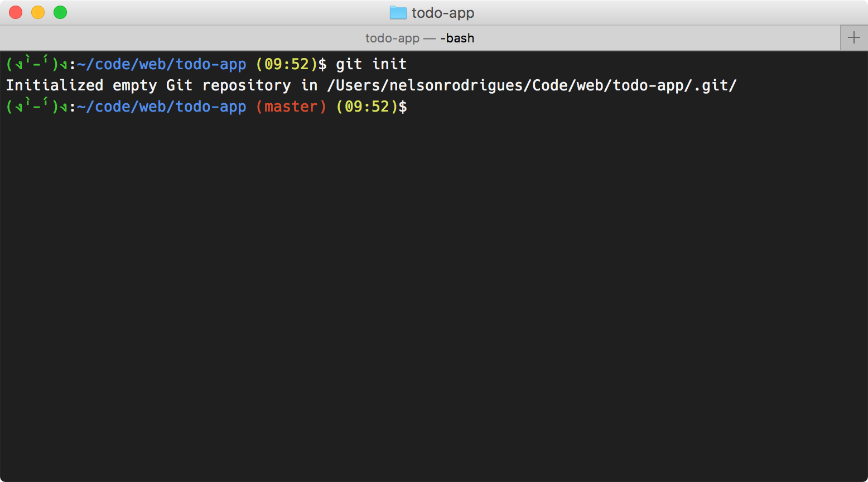
Task: Click the todo-app window title
Action: [x=444, y=12]
